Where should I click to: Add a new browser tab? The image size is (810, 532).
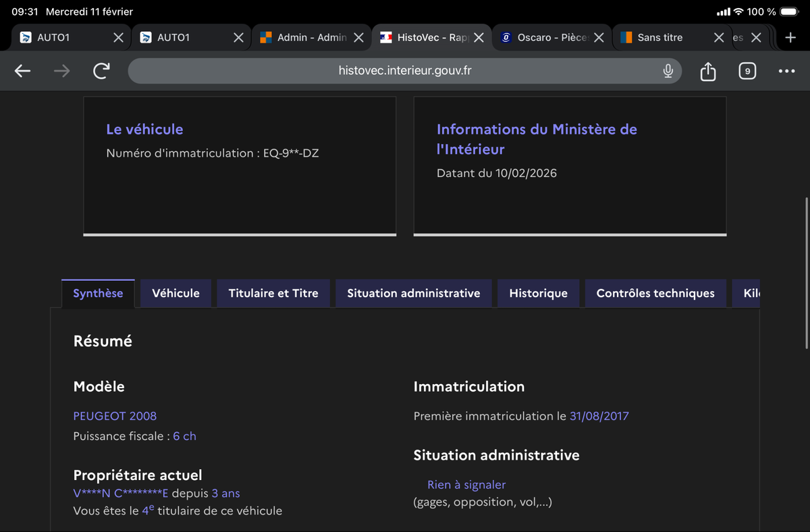coord(790,38)
